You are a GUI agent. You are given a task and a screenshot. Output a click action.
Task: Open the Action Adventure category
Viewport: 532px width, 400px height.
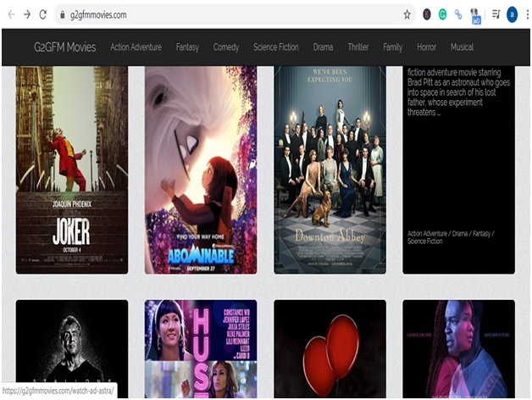tap(136, 47)
